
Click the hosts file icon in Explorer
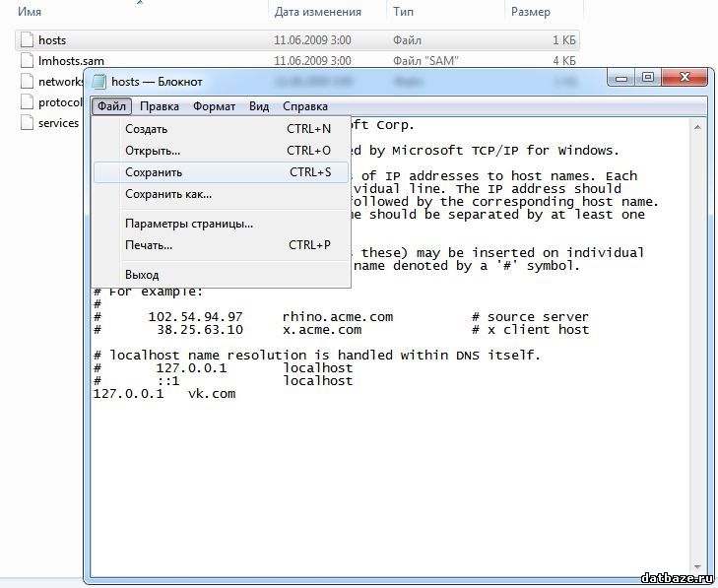(27, 40)
